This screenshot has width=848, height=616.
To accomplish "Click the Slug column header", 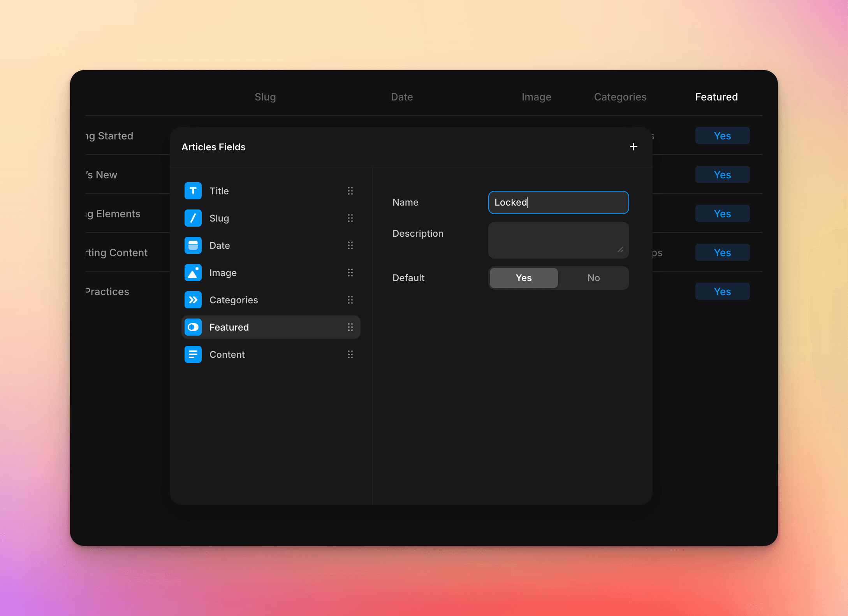I will pyautogui.click(x=265, y=97).
